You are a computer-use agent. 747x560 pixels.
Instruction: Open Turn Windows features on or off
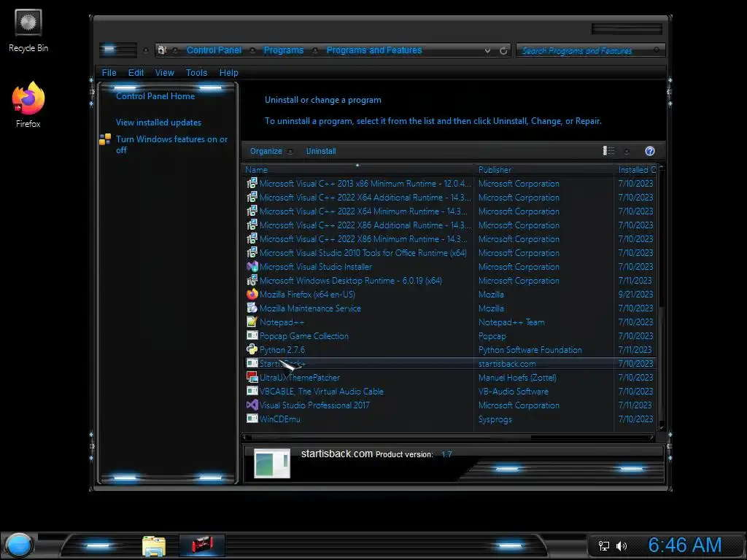[171, 144]
